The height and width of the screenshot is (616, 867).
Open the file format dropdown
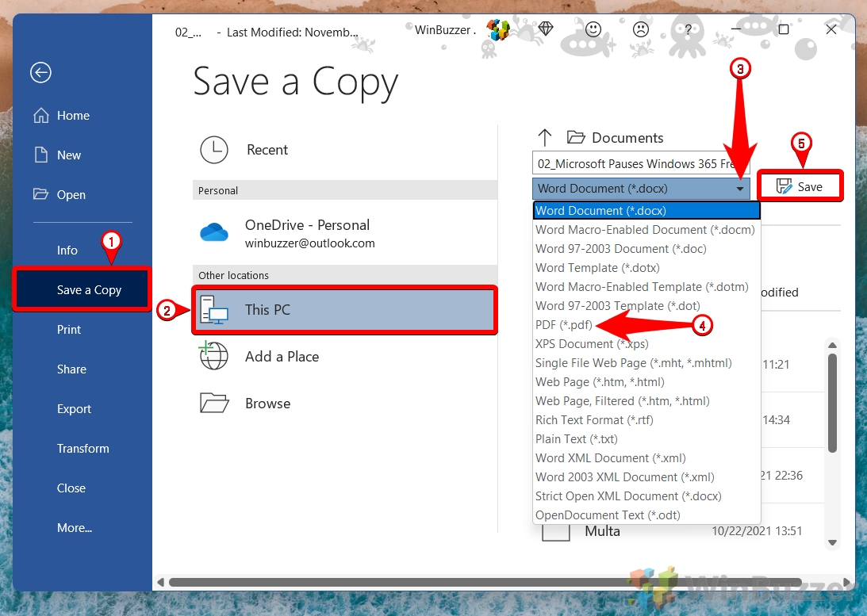740,188
